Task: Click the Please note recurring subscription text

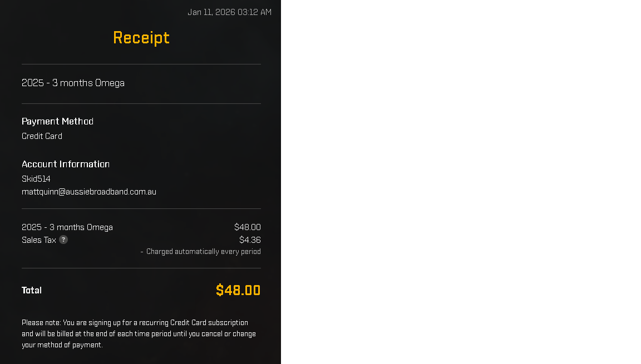Action: pos(139,334)
